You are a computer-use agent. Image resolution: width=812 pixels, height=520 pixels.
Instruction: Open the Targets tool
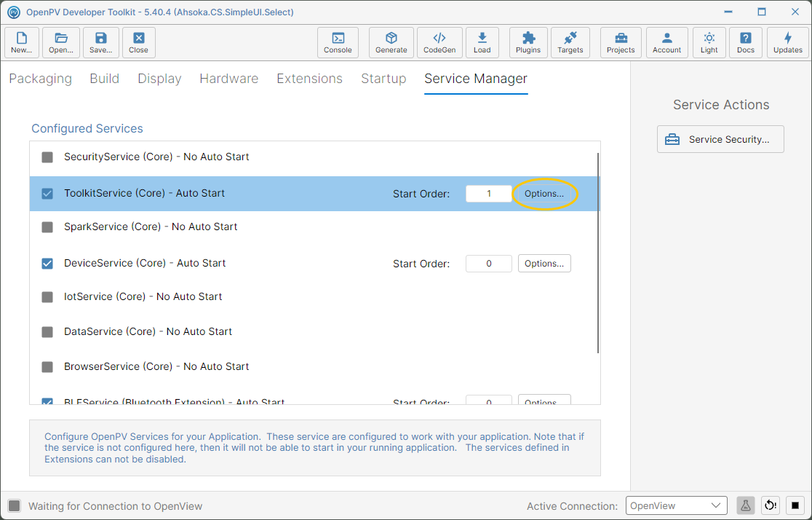[570, 42]
